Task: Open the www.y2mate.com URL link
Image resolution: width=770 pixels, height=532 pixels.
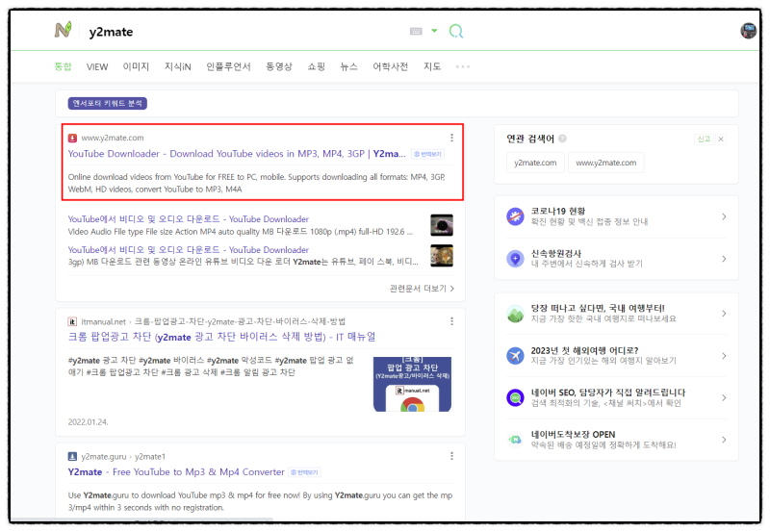Action: tap(113, 138)
